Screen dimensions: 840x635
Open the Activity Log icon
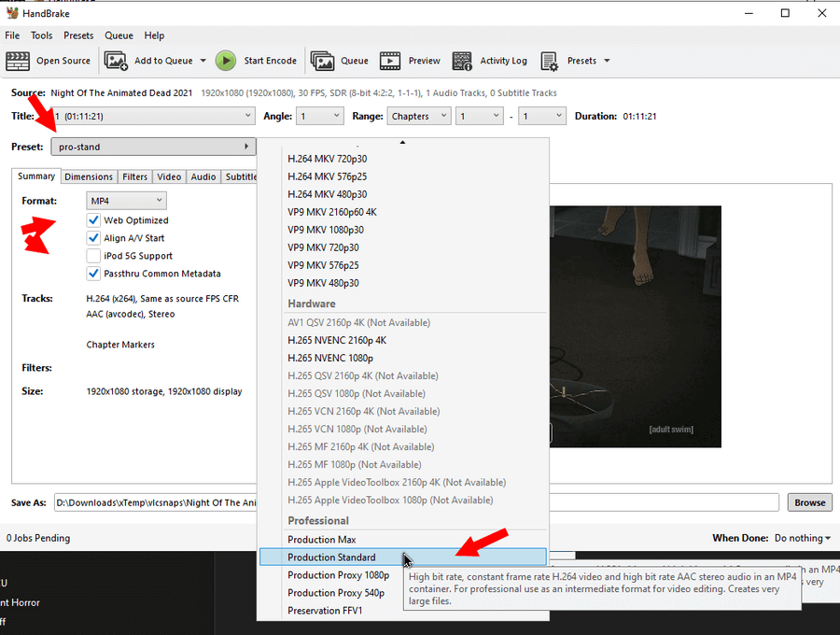462,61
